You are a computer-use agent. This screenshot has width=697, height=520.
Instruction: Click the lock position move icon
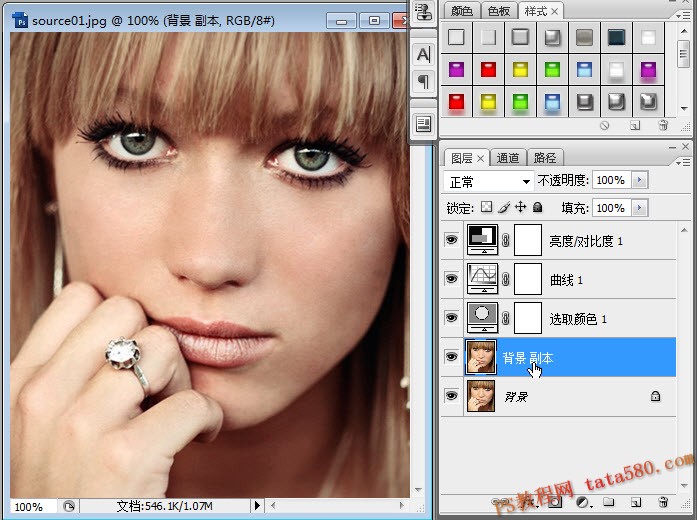(x=520, y=207)
